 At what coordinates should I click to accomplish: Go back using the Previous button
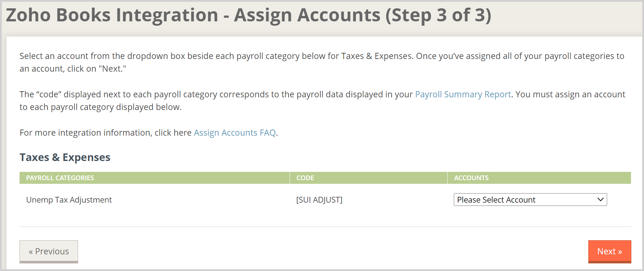point(48,251)
